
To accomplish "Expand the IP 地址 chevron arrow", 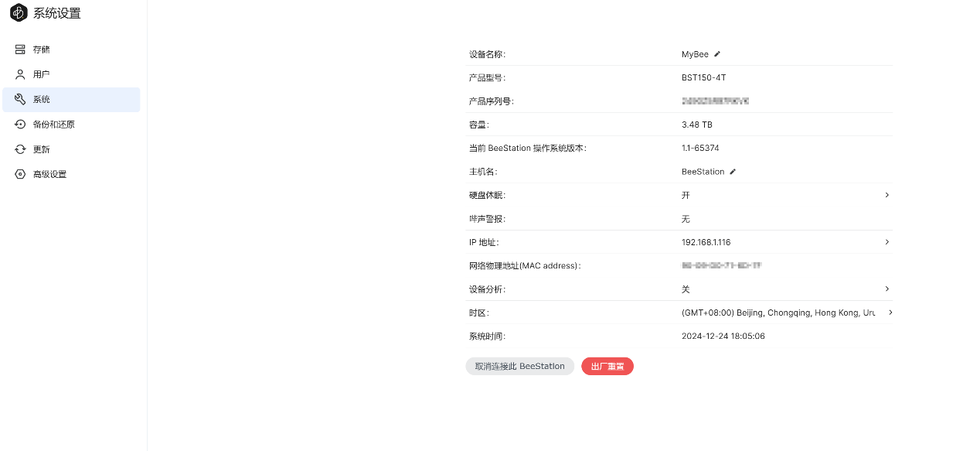I will tap(886, 242).
